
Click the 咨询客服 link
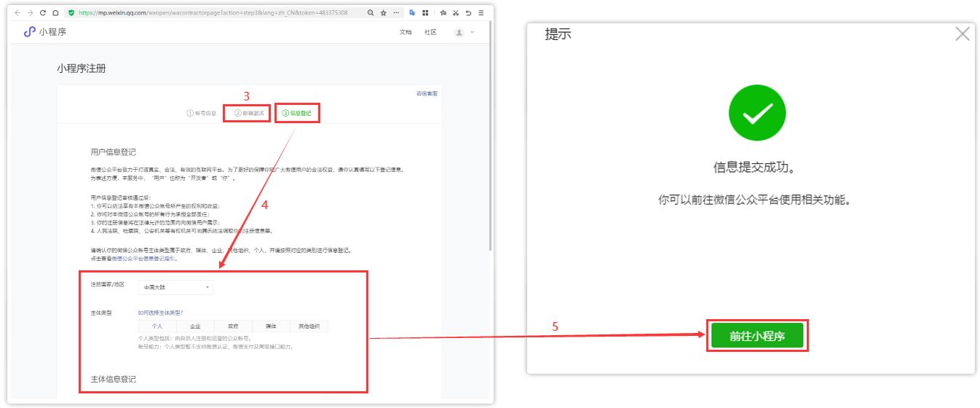point(427,93)
